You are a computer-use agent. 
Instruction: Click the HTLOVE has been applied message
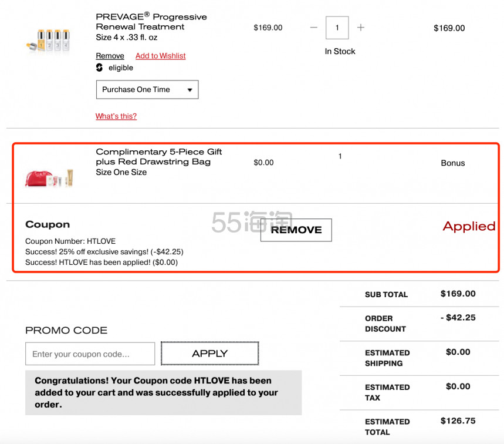point(102,262)
